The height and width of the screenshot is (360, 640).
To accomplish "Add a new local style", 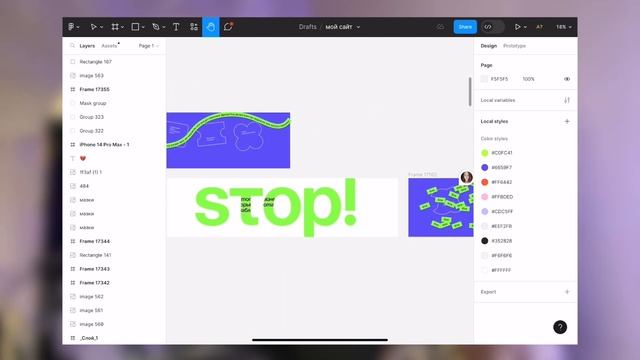I will click(x=567, y=121).
